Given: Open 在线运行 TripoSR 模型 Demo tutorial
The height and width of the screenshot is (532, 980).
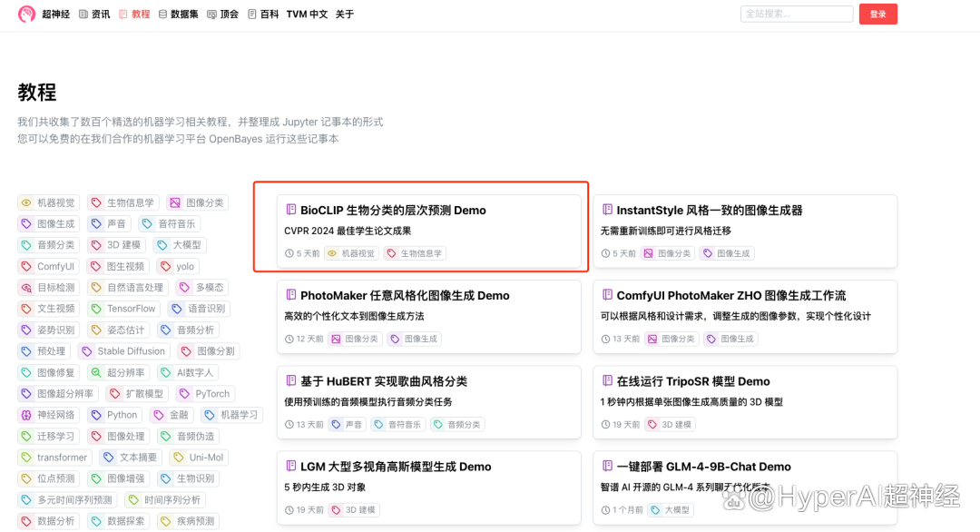Looking at the screenshot, I should pyautogui.click(x=692, y=381).
